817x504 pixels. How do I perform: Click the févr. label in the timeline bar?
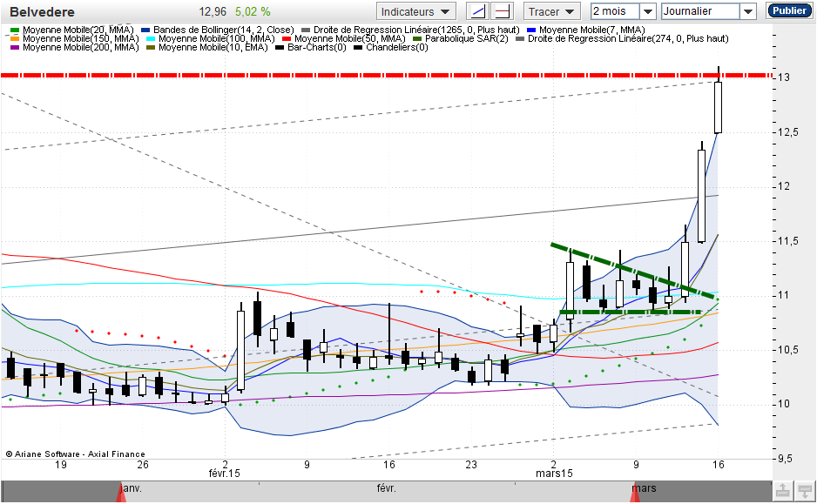tap(386, 488)
